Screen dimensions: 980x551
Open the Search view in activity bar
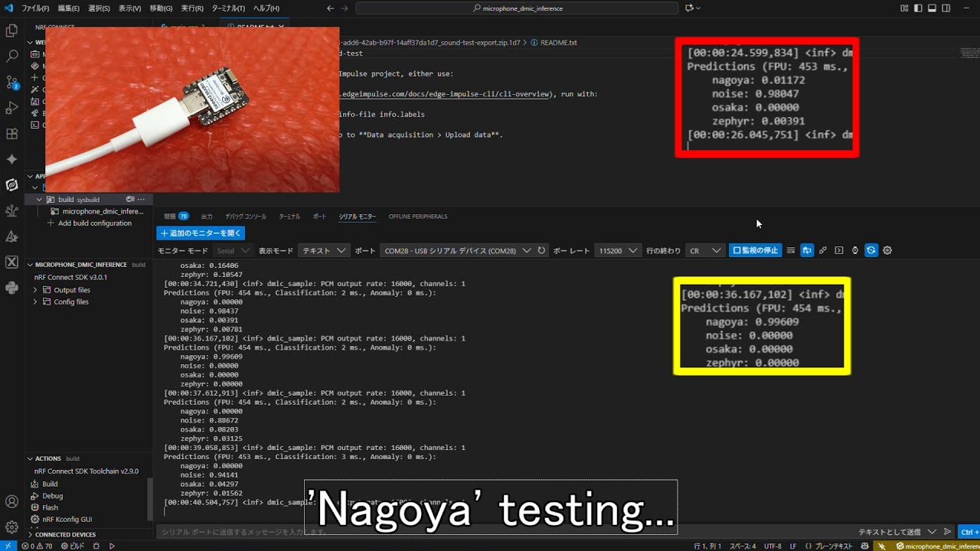pyautogui.click(x=11, y=56)
